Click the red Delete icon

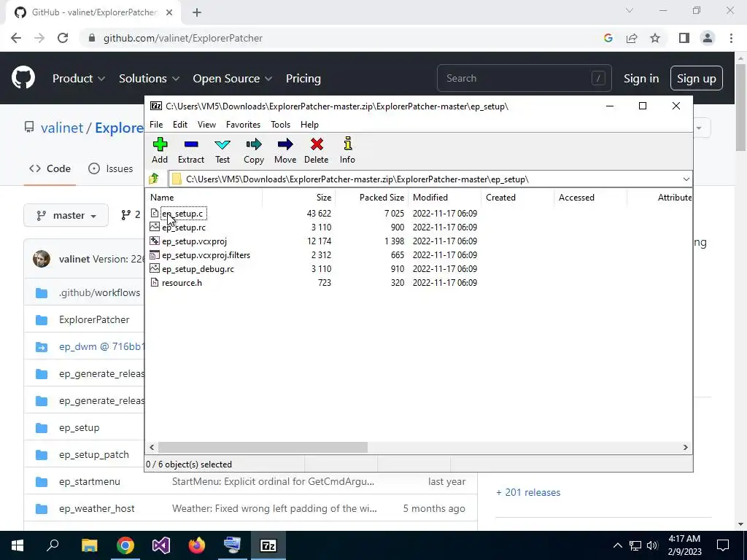317,144
